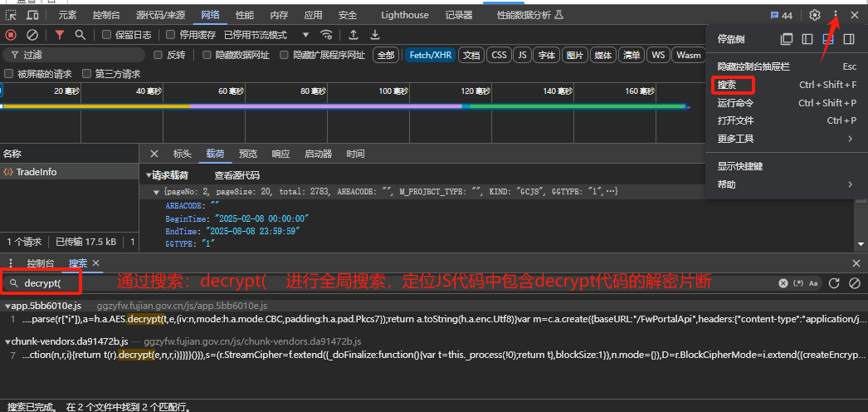This screenshot has width=868, height=412.
Task: Check 隐藏数据网址 checkbox
Action: [x=207, y=55]
